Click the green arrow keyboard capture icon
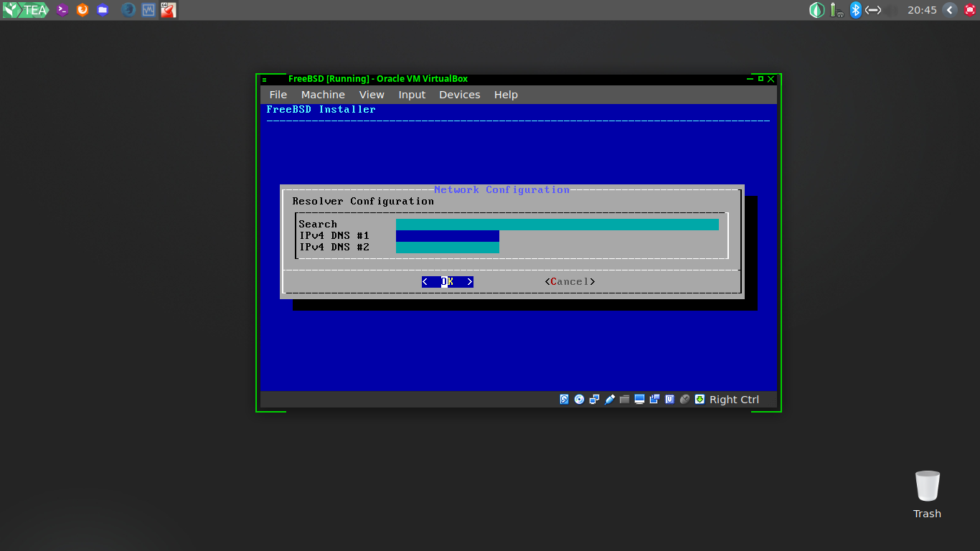The width and height of the screenshot is (980, 551). [699, 400]
